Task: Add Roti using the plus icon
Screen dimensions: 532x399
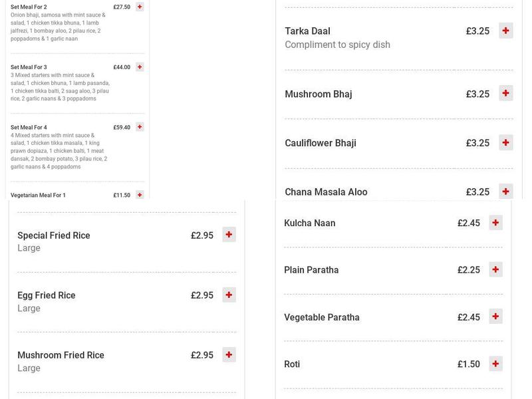Action: tap(495, 364)
